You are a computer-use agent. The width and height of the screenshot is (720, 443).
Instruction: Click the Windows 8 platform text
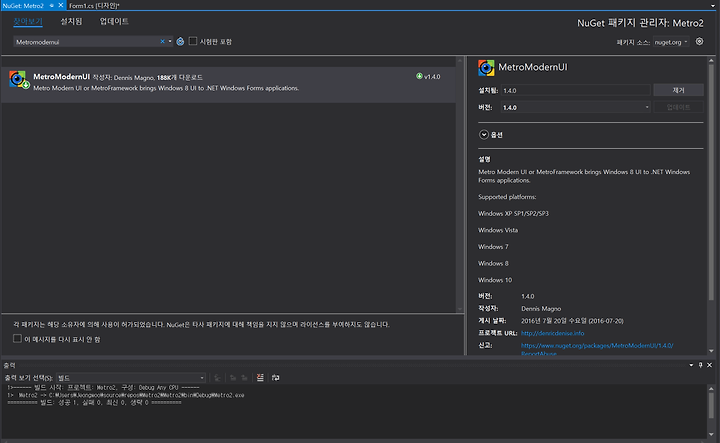pos(493,263)
